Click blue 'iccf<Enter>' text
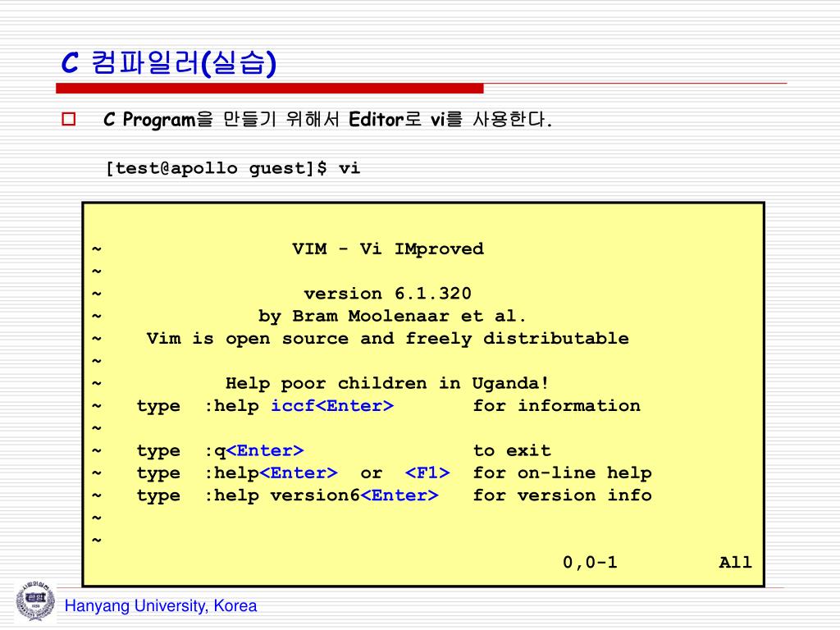The width and height of the screenshot is (840, 630). tap(332, 406)
